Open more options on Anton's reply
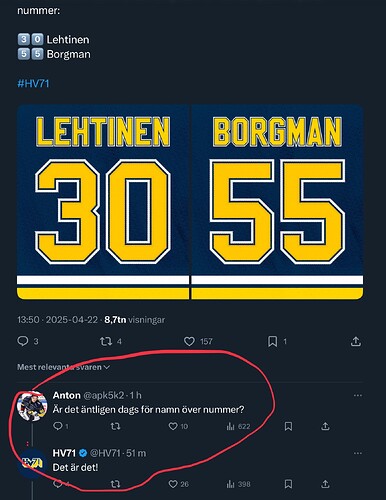This screenshot has height=500, width=386. pos(358,395)
